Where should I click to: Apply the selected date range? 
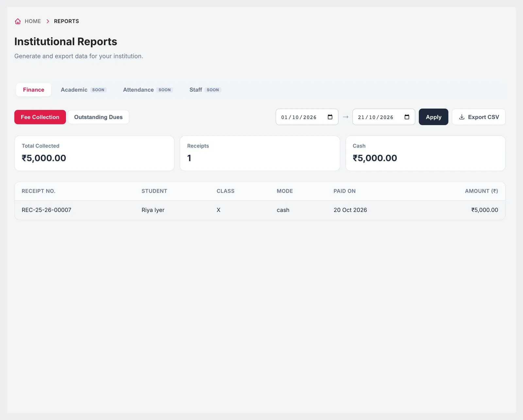(x=433, y=117)
